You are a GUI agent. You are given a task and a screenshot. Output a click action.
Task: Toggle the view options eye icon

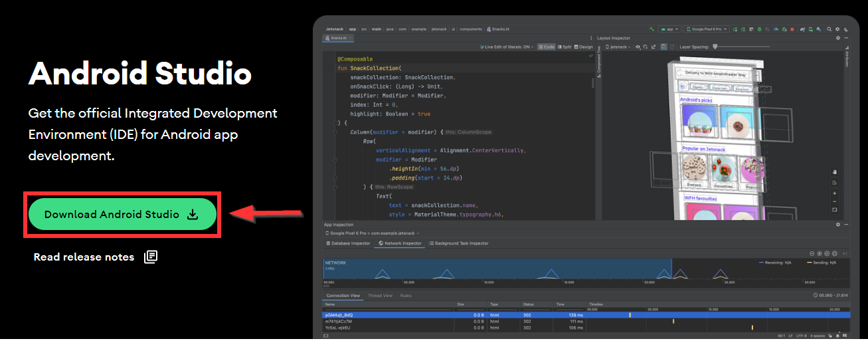pos(639,47)
